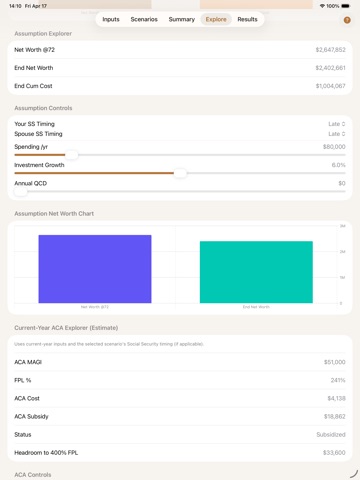Click the Status value Subsidized
The width and height of the screenshot is (360, 480).
click(x=331, y=435)
